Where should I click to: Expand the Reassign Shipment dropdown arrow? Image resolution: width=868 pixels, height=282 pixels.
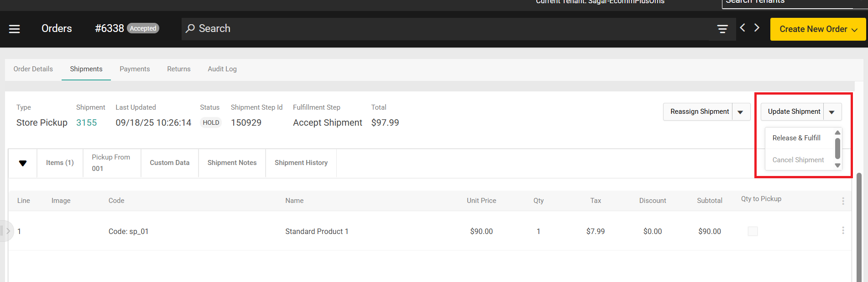[x=741, y=112]
